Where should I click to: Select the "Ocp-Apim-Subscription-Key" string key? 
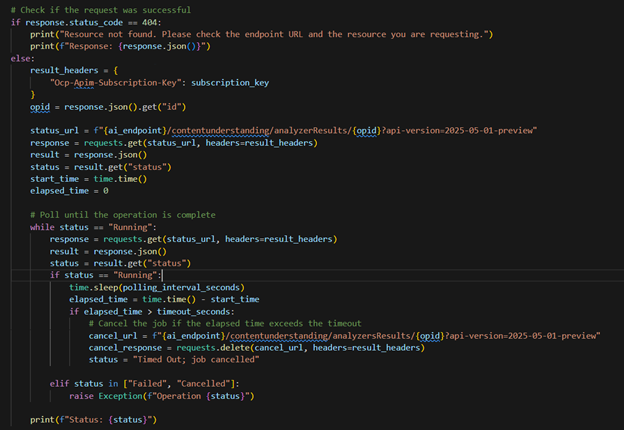(x=114, y=84)
